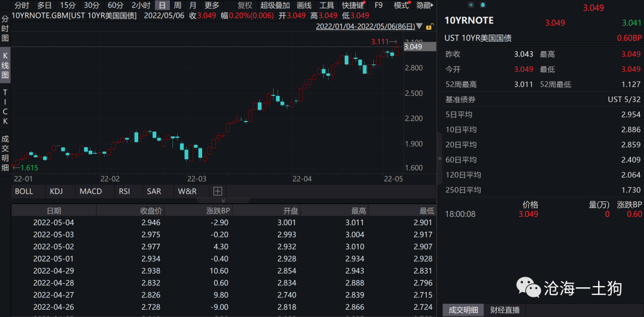Image resolution: width=644 pixels, height=317 pixels.
Task: Sort table by 最高 column header
Action: point(335,211)
